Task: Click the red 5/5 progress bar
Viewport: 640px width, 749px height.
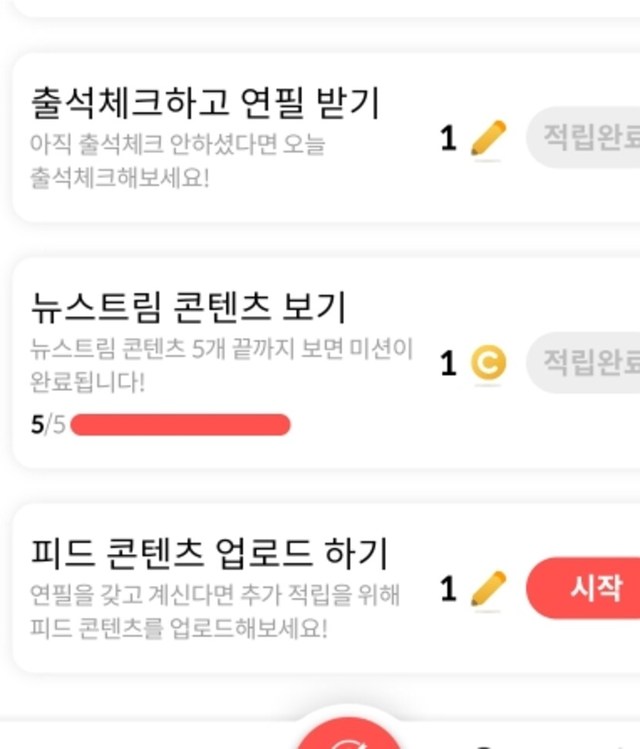Action: (x=181, y=425)
